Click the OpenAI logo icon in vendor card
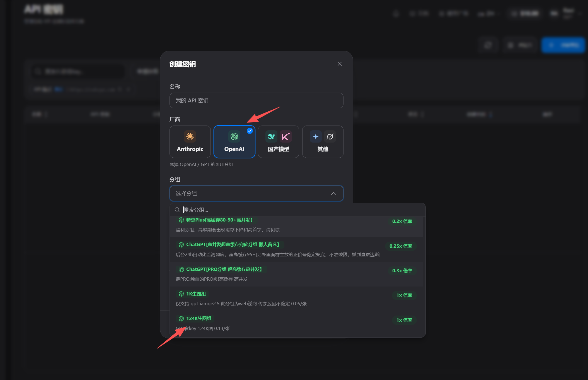This screenshot has height=380, width=588. coord(234,136)
